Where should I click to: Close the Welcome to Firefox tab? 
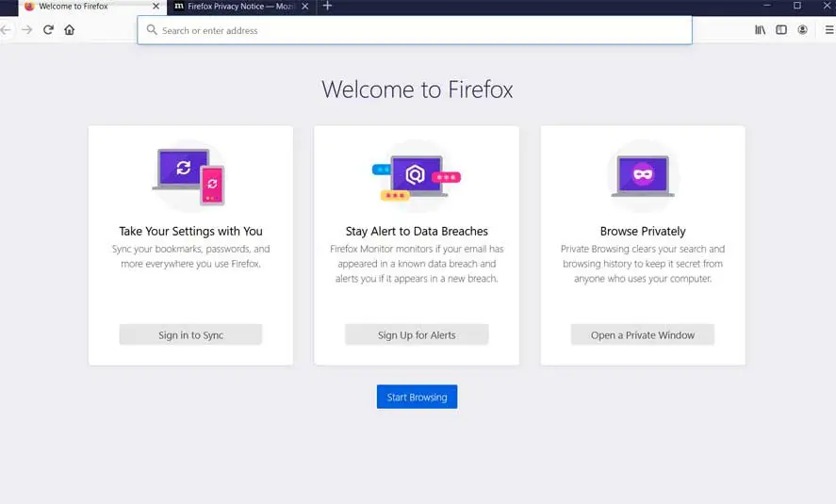point(156,7)
